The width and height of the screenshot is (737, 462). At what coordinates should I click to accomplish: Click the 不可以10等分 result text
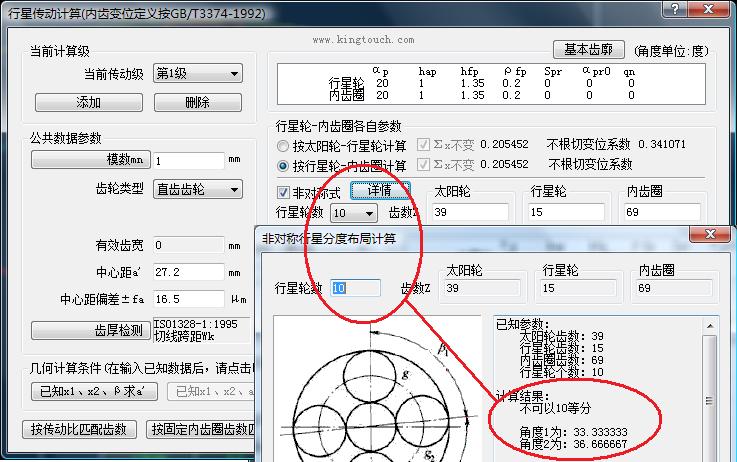coord(555,408)
